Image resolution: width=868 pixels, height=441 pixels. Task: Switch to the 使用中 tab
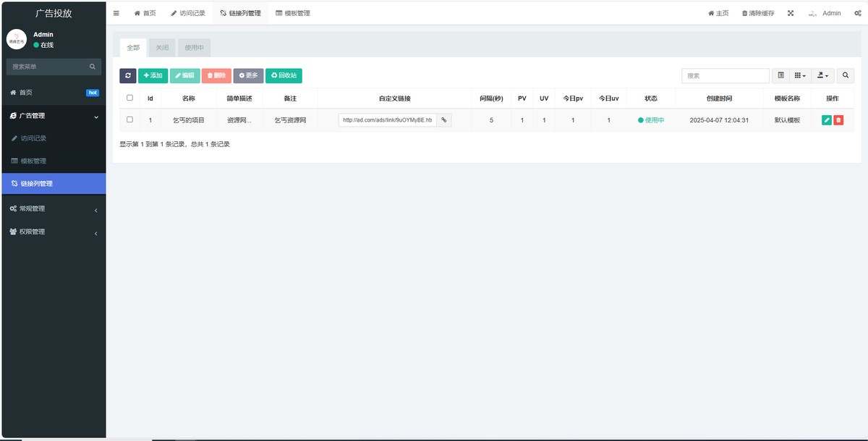click(195, 47)
